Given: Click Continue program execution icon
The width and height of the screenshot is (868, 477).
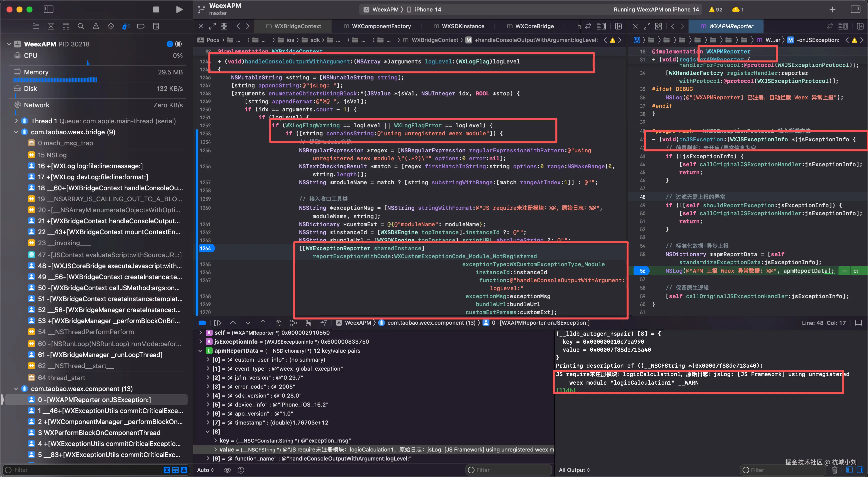Looking at the screenshot, I should point(218,323).
